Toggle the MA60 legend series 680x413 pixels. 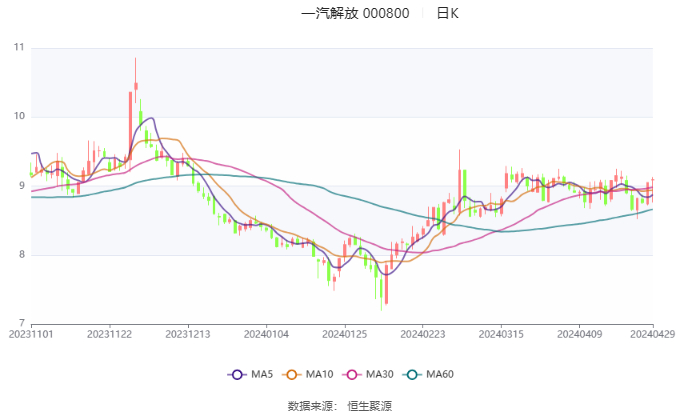[428, 374]
